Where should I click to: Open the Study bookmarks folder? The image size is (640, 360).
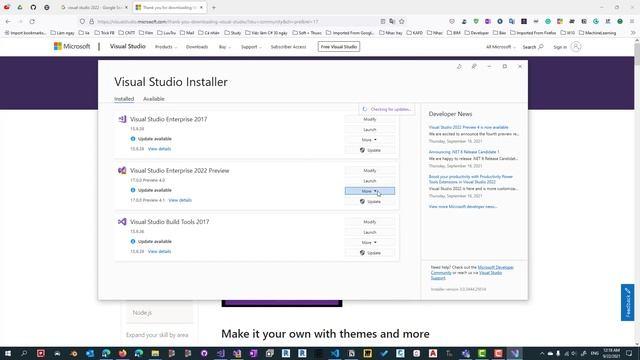click(x=233, y=33)
